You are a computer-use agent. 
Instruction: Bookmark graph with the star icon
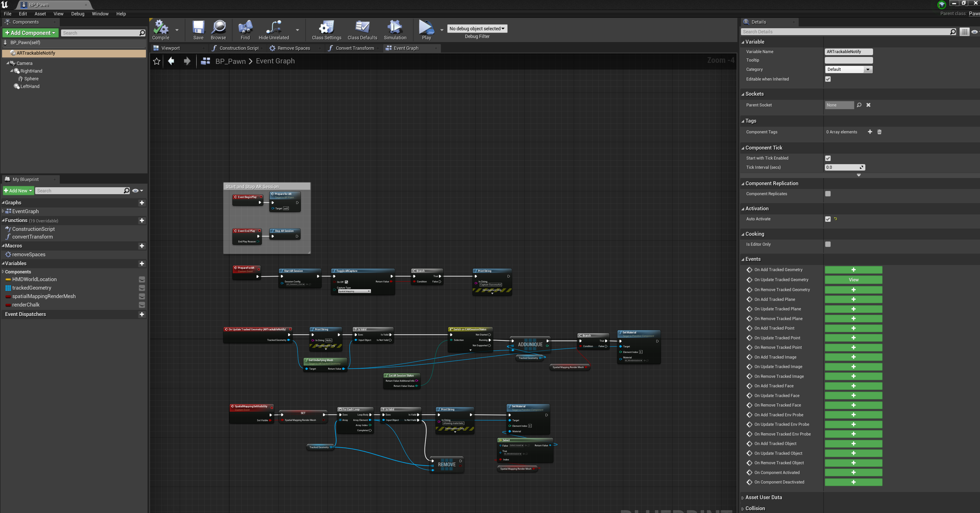[156, 61]
